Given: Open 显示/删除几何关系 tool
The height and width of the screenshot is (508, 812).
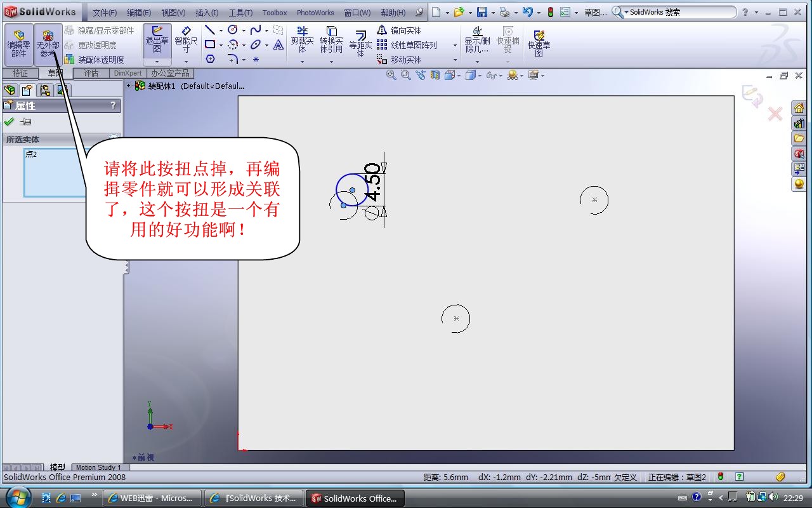Looking at the screenshot, I should (x=477, y=40).
